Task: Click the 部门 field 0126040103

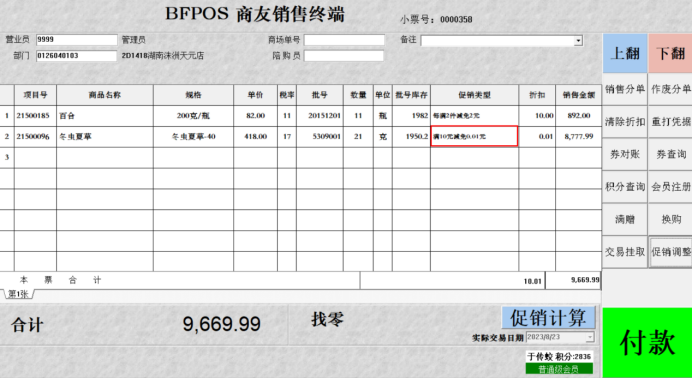Action: coord(76,56)
